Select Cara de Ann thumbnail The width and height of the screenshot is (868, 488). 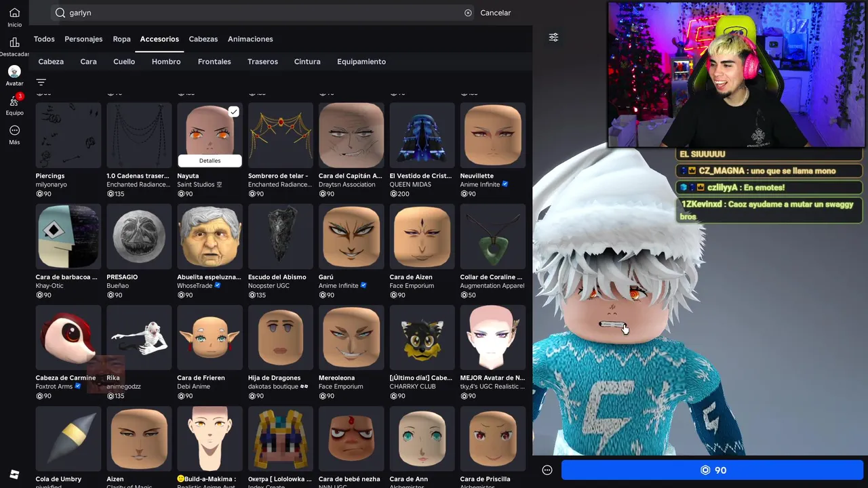(422, 439)
